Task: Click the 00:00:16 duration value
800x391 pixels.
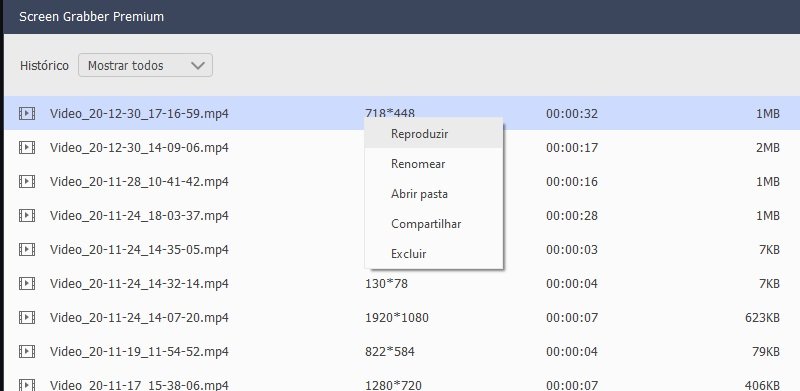Action: click(571, 181)
